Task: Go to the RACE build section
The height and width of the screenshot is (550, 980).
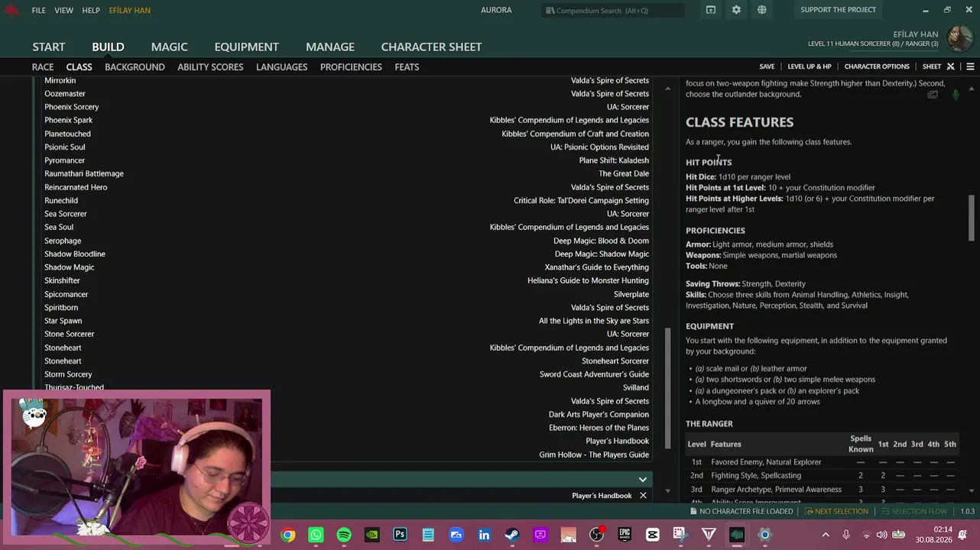Action: [x=43, y=67]
